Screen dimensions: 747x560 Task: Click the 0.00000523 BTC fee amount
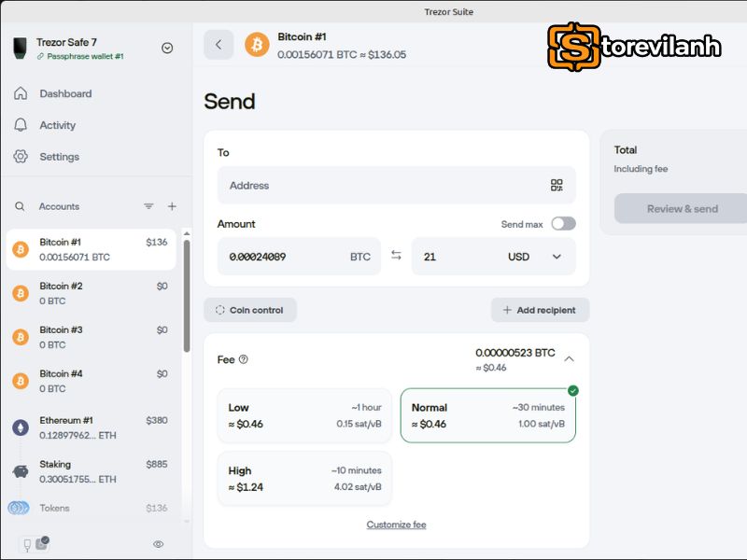pos(515,353)
